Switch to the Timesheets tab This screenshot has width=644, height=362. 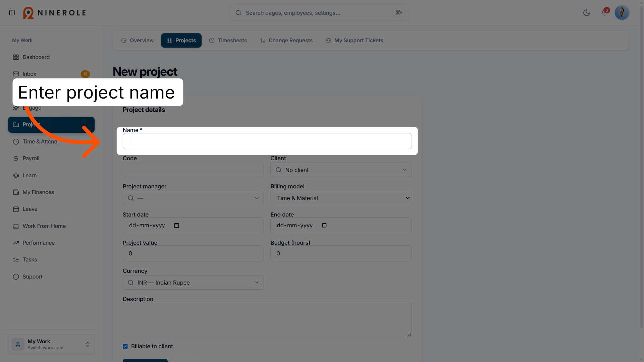click(x=228, y=41)
